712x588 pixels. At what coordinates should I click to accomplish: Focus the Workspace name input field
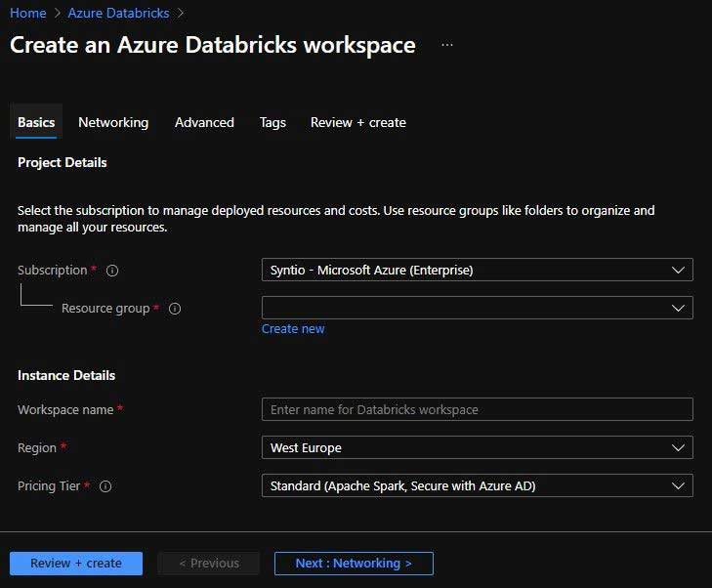coord(478,409)
